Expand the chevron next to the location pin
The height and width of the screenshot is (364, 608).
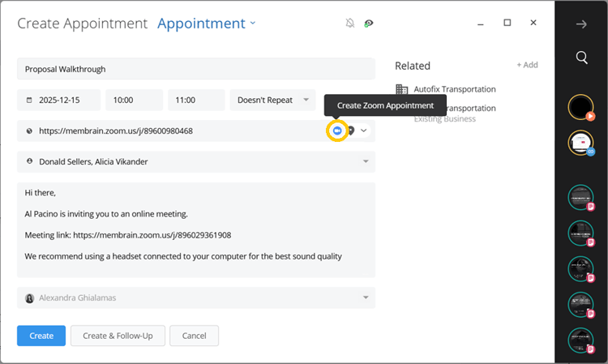pos(364,131)
